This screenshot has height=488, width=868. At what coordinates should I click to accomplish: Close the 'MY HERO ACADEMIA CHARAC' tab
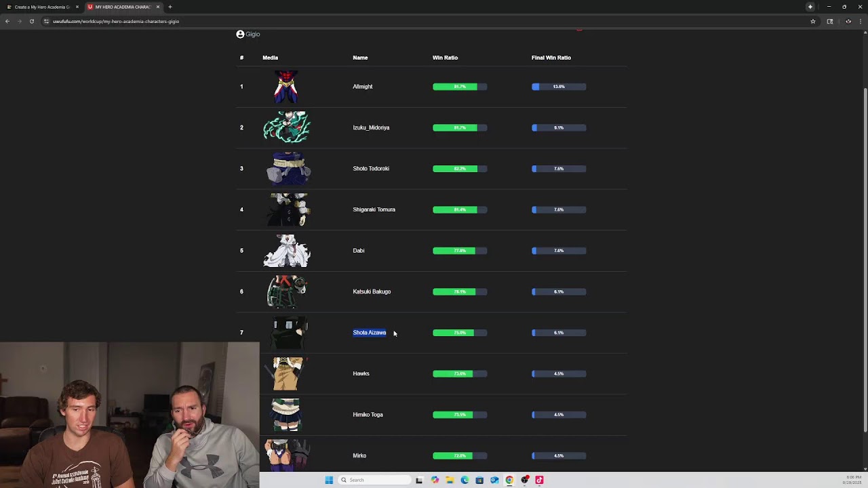point(158,7)
